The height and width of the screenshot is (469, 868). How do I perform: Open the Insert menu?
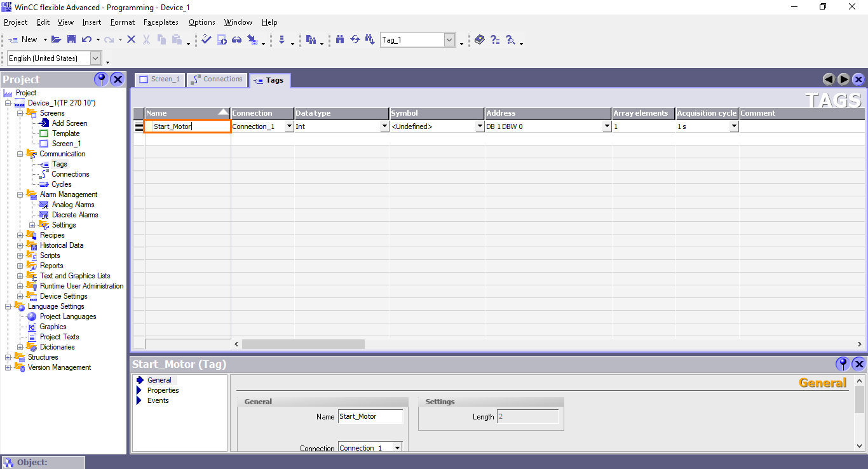pos(92,22)
